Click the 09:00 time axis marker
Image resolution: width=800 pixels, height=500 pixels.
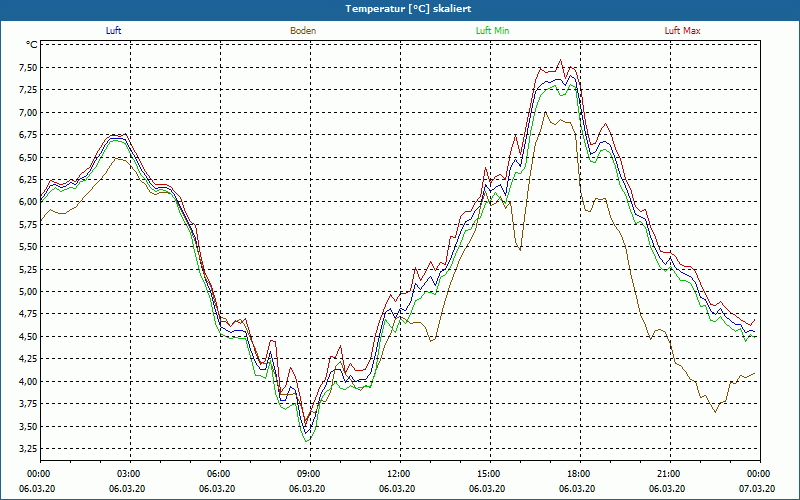[x=309, y=474]
